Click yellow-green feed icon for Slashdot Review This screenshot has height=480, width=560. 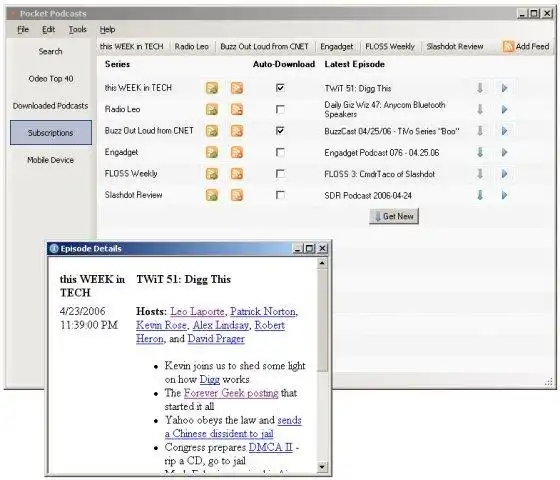click(212, 195)
